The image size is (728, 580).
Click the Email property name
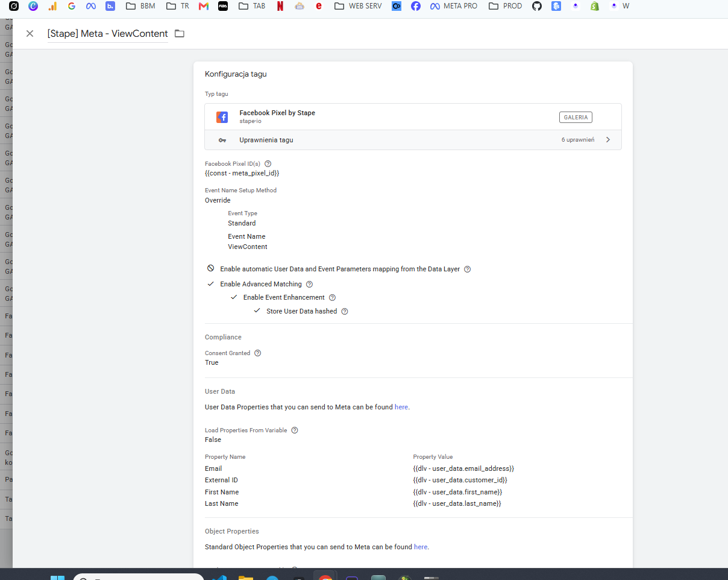[x=213, y=468]
